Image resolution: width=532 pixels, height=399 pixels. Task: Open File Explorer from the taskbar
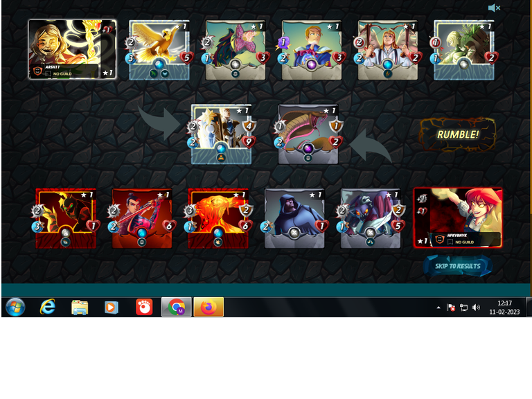(80, 307)
